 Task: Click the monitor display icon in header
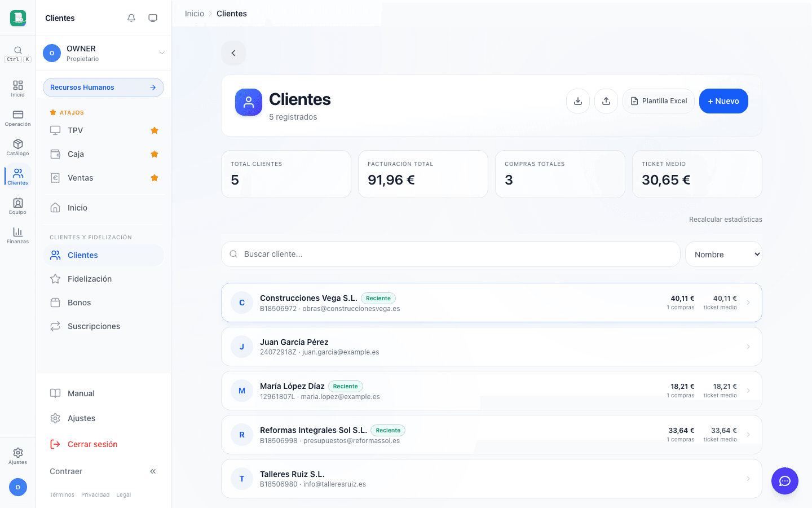(x=153, y=18)
